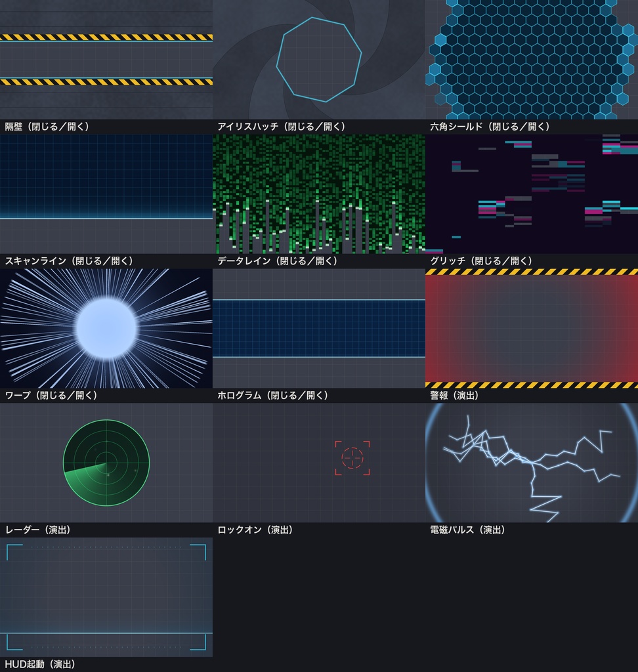Click the label グリッチ（閉じる／開く）
This screenshot has width=638, height=672.
pyautogui.click(x=482, y=261)
